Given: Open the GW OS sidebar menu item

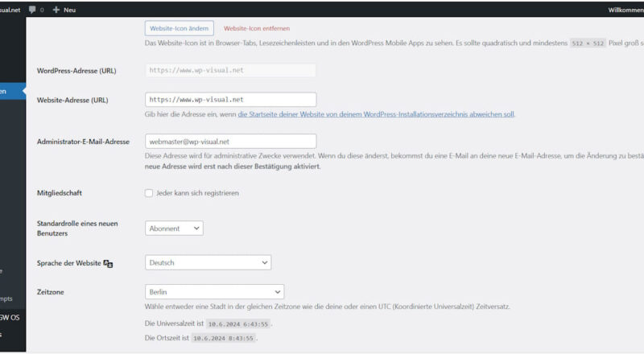Looking at the screenshot, I should click(10, 318).
